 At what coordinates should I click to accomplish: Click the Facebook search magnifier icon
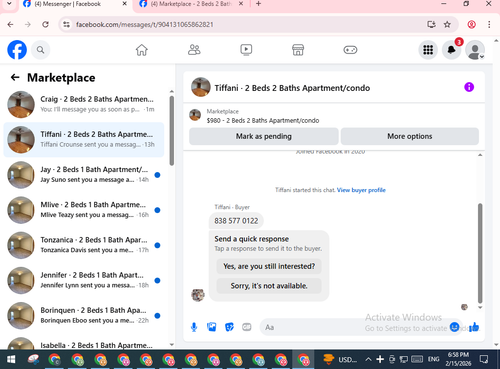coord(40,50)
